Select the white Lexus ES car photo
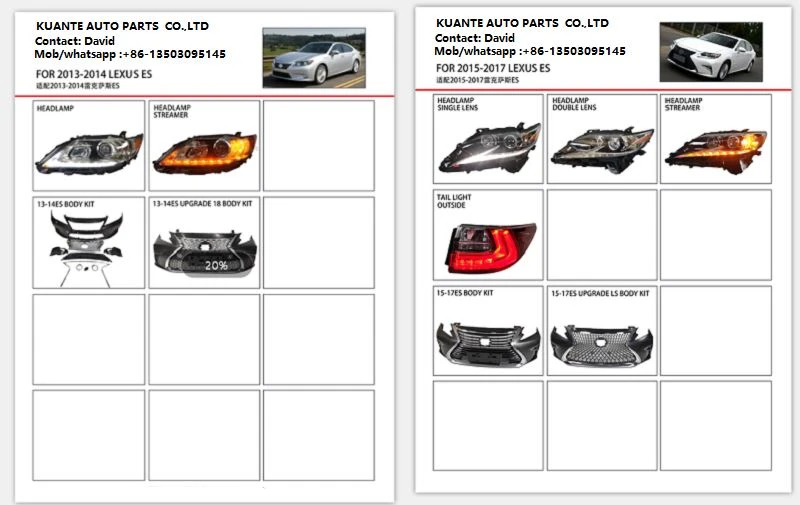This screenshot has height=505, width=800. tap(711, 52)
